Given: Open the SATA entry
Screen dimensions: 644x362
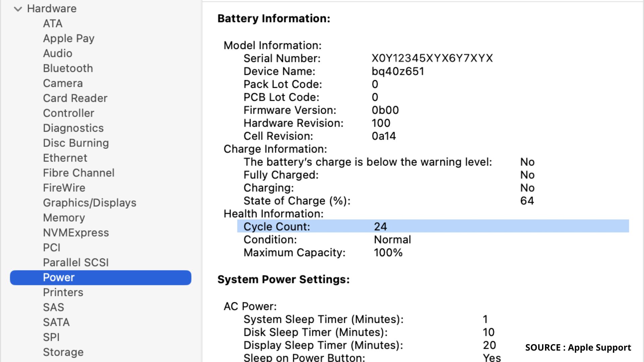Looking at the screenshot, I should click(x=56, y=322).
